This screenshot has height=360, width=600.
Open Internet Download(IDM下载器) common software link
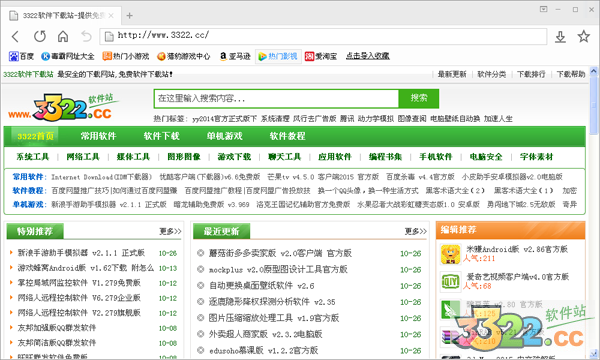tap(102, 177)
